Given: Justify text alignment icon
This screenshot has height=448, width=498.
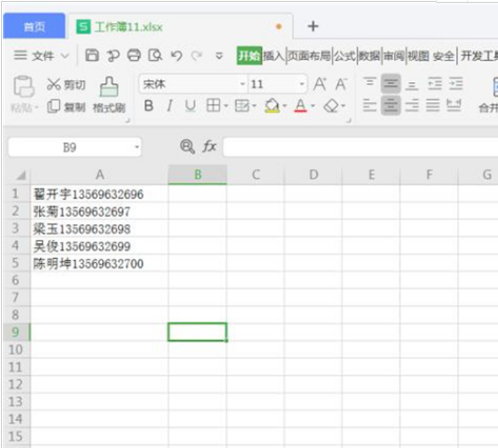Looking at the screenshot, I should (x=432, y=106).
